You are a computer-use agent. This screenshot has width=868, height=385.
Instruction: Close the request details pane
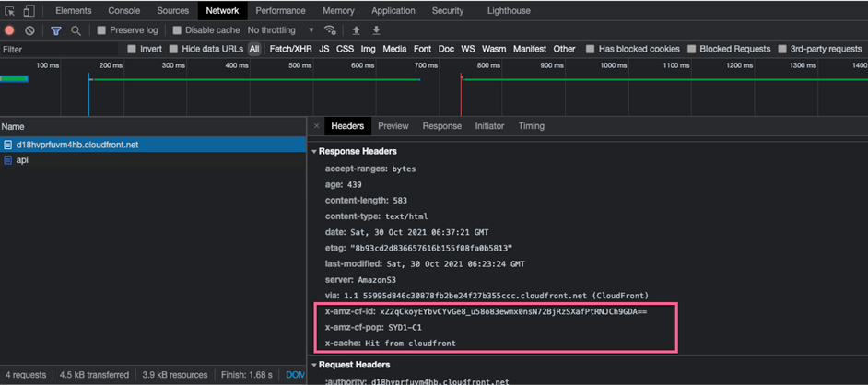317,126
